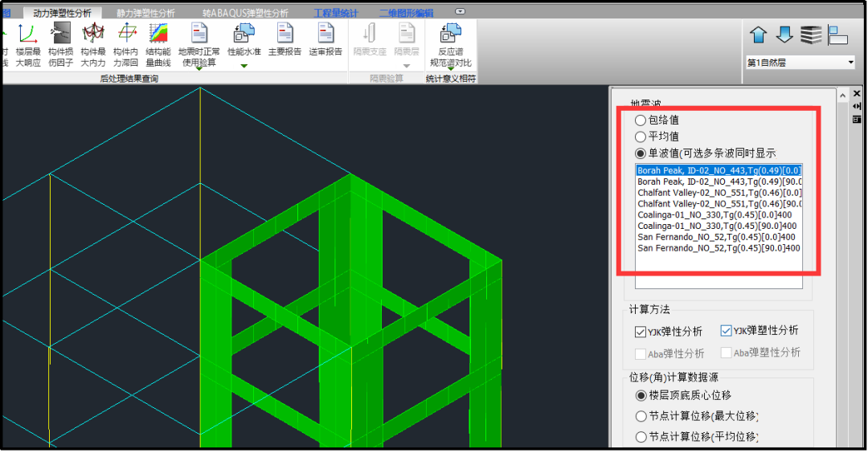This screenshot has height=453, width=868.
Task: Open the 构件损伤因子 damage factor tool
Action: [60, 45]
